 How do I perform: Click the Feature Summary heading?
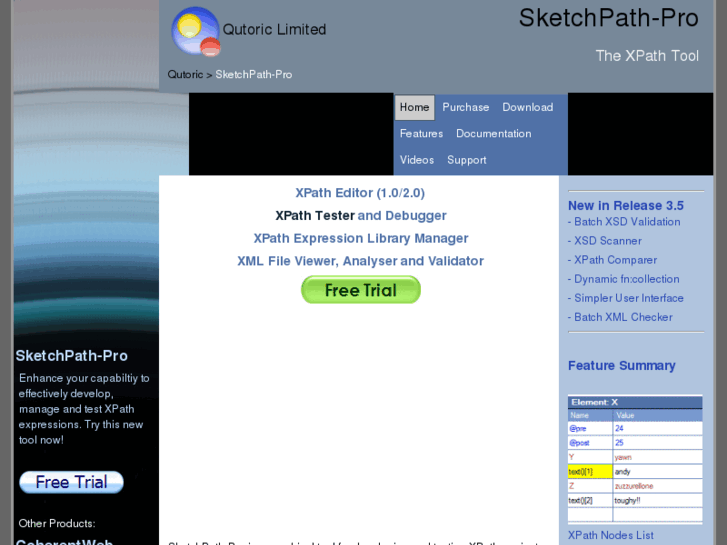[x=621, y=365]
